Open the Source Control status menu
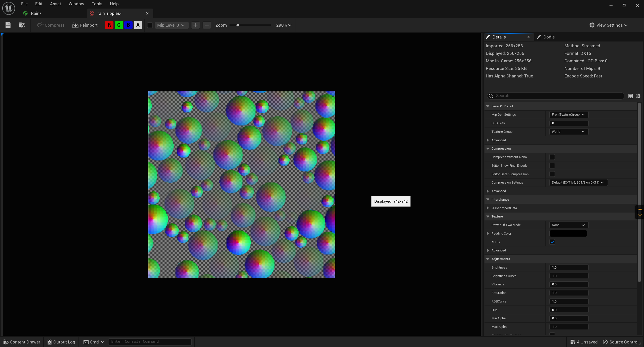The image size is (644, 347). [621, 342]
